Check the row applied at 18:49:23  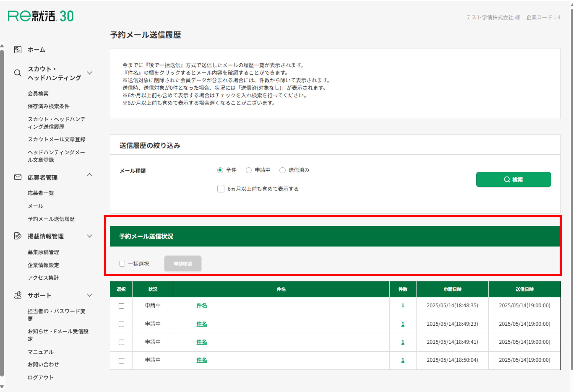pos(122,324)
